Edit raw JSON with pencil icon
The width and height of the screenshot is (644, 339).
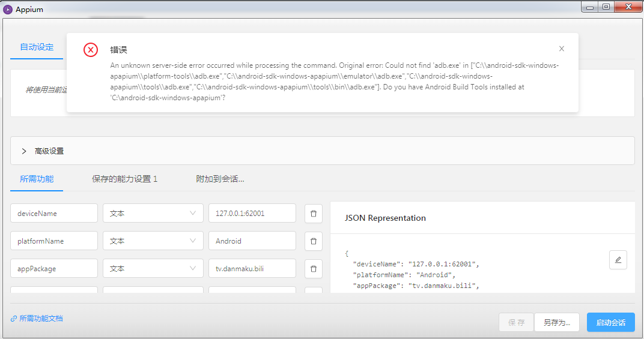click(x=618, y=260)
